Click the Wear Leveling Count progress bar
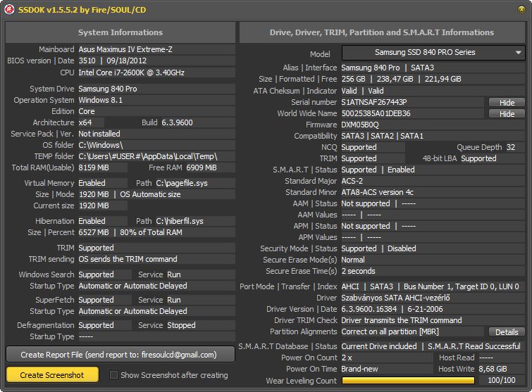 click(x=408, y=381)
